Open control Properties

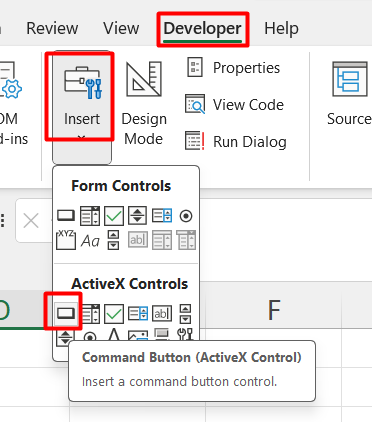tap(233, 68)
